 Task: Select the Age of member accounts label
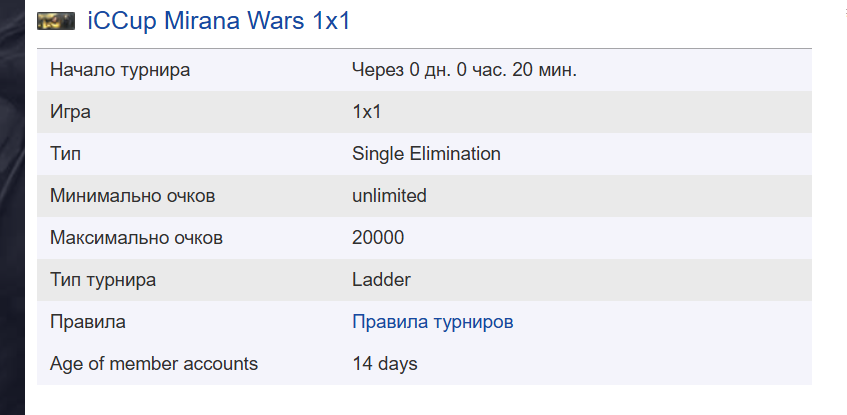tap(154, 364)
